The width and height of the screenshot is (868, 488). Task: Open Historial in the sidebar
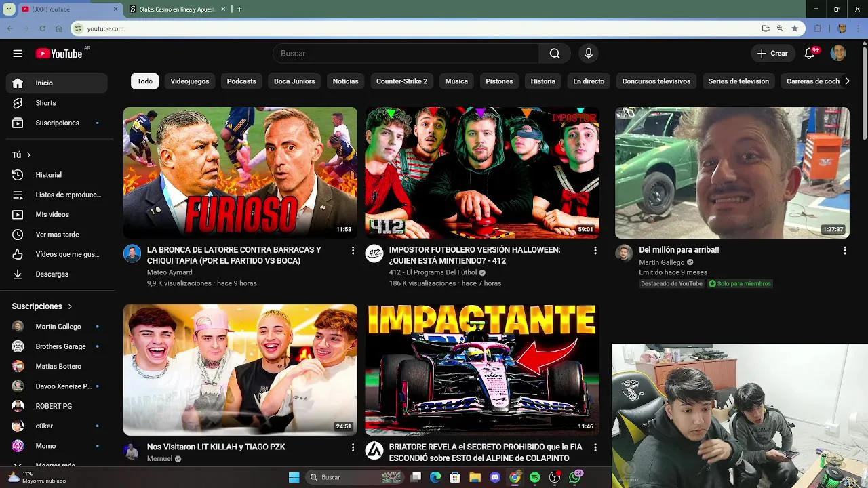(56, 175)
